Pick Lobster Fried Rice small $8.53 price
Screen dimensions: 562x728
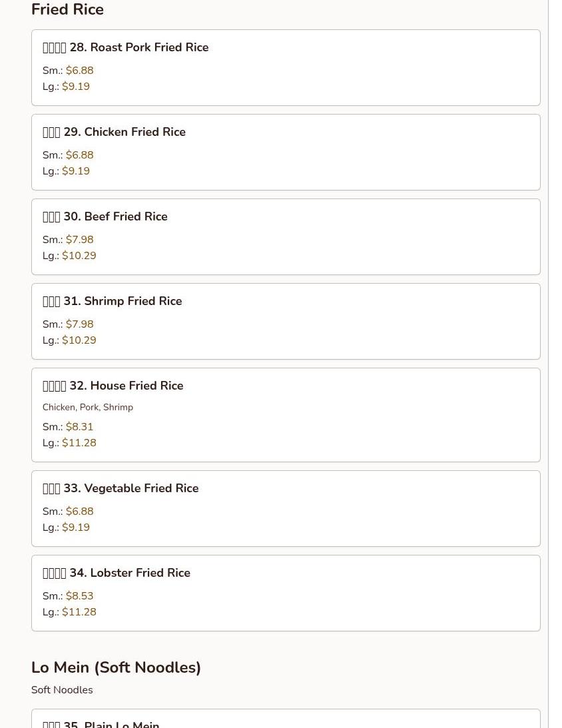click(79, 595)
